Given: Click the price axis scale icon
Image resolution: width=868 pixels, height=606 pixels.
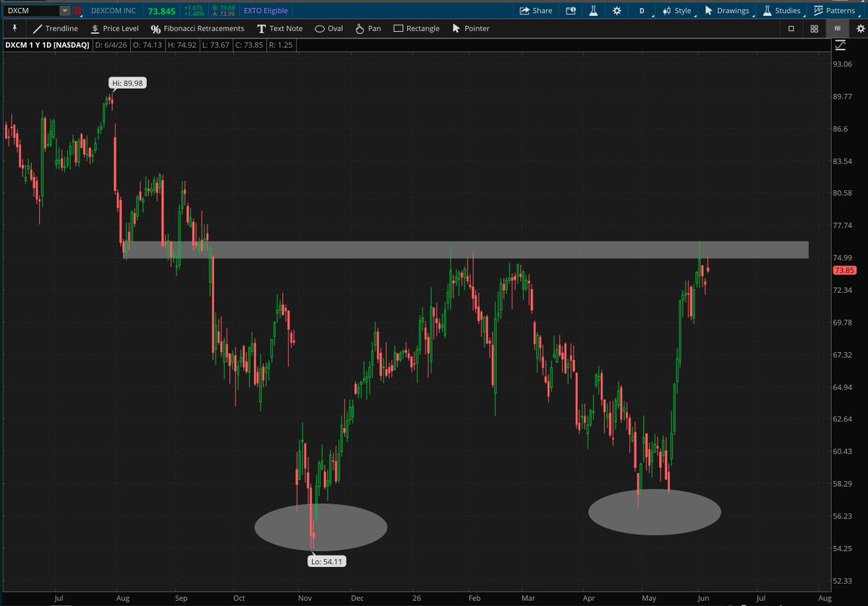Looking at the screenshot, I should coord(840,46).
